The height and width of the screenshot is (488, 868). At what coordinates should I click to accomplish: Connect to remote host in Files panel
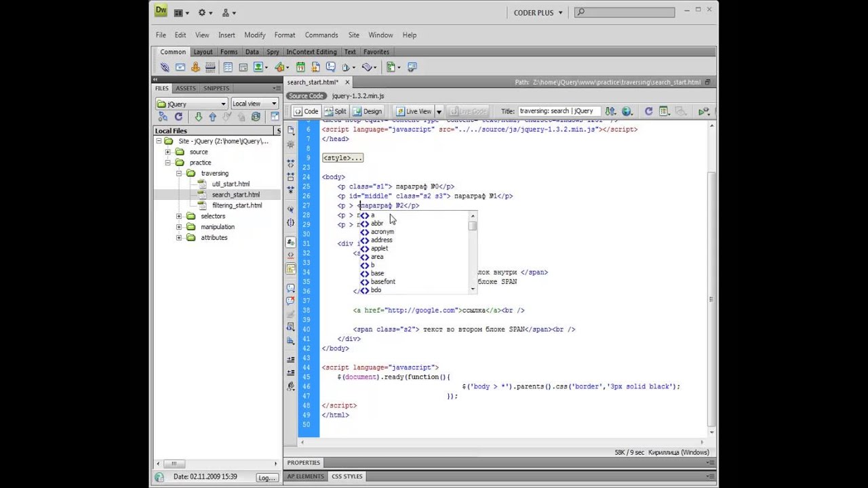[163, 117]
